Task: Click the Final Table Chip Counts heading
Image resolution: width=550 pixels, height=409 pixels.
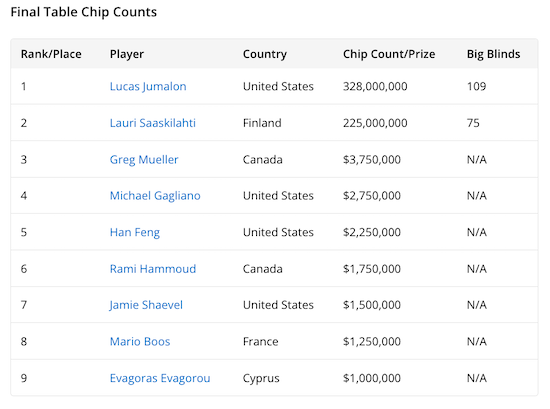Action: [x=83, y=12]
